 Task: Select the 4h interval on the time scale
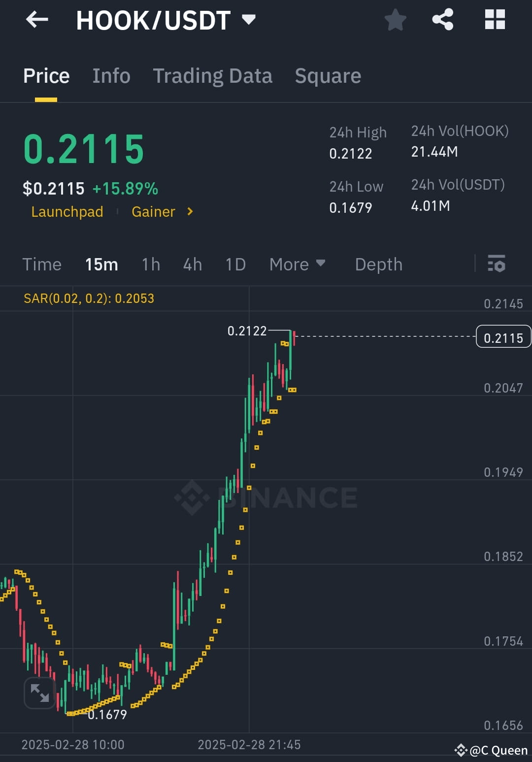(192, 265)
